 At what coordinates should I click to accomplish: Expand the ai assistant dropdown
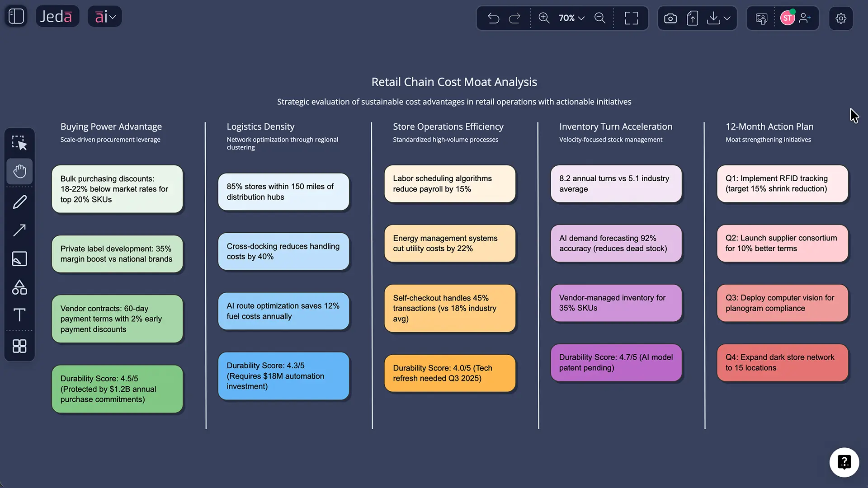click(104, 16)
